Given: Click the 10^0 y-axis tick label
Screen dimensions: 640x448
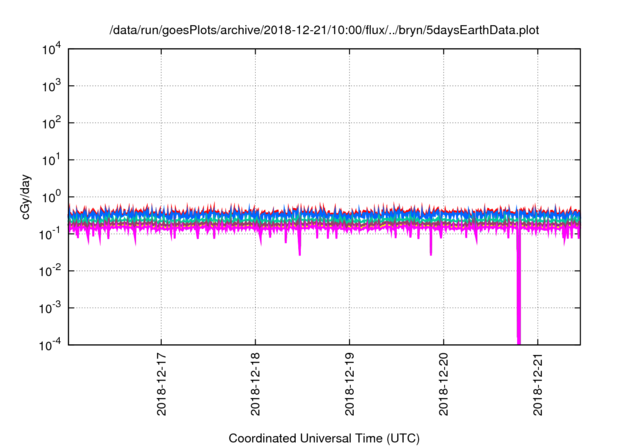Looking at the screenshot, I should point(51,197).
